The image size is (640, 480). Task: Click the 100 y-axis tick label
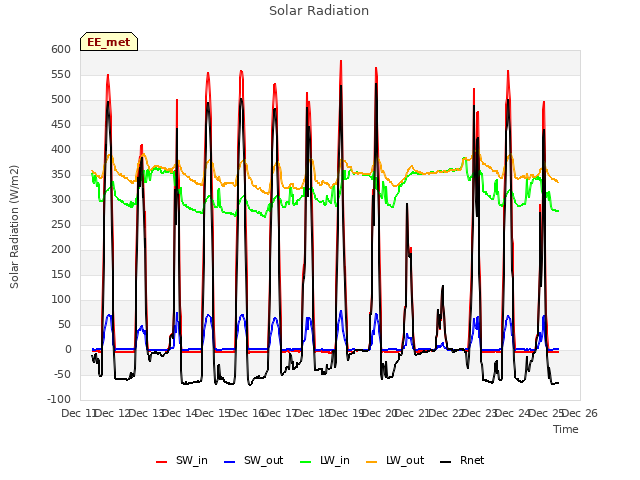[61, 300]
